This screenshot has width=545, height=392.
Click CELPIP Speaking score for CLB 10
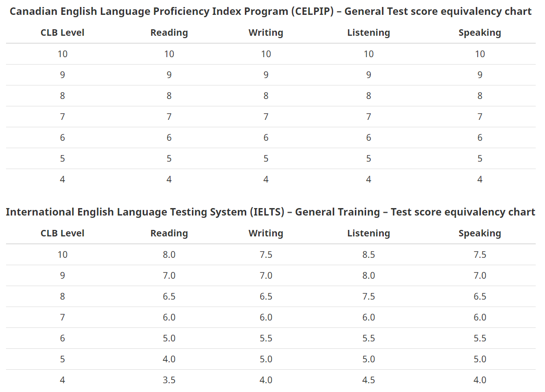[479, 54]
